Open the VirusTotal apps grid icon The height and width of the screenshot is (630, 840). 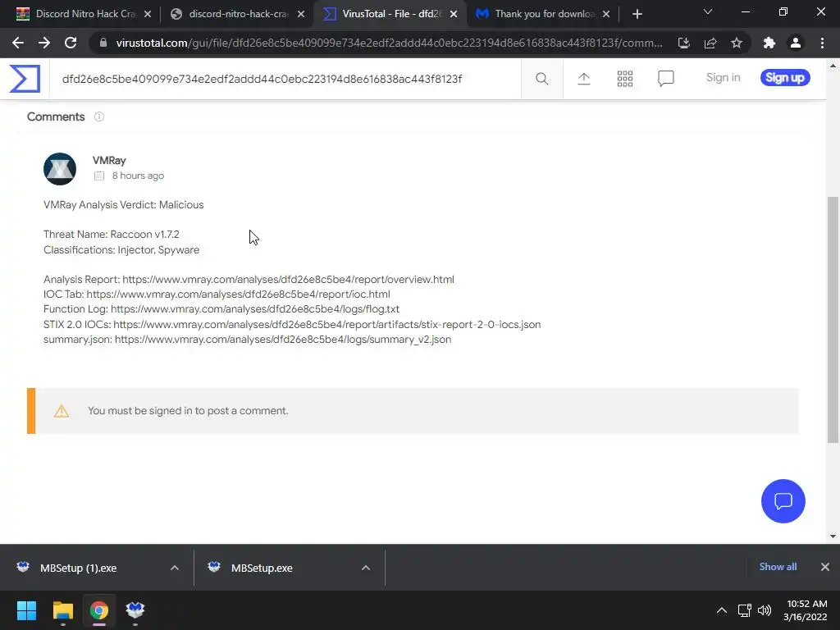[x=624, y=79]
